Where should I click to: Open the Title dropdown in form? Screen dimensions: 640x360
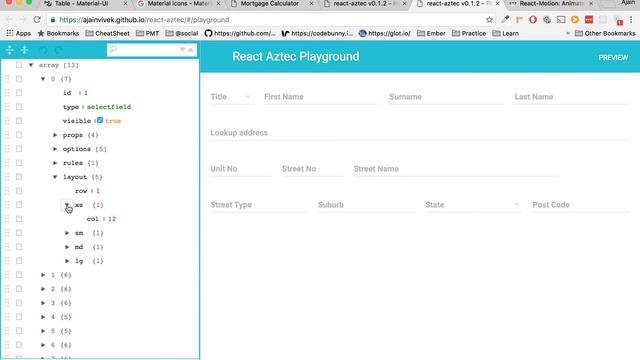coord(232,97)
